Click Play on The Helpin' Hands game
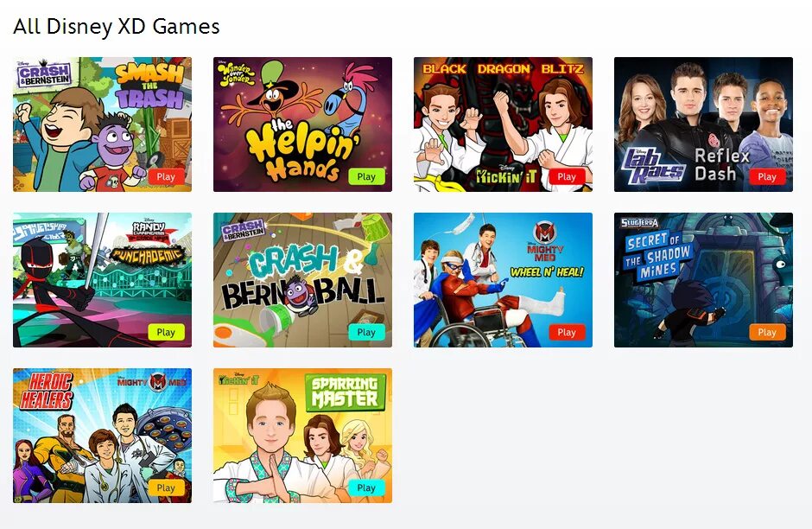The width and height of the screenshot is (812, 529). coord(366,176)
